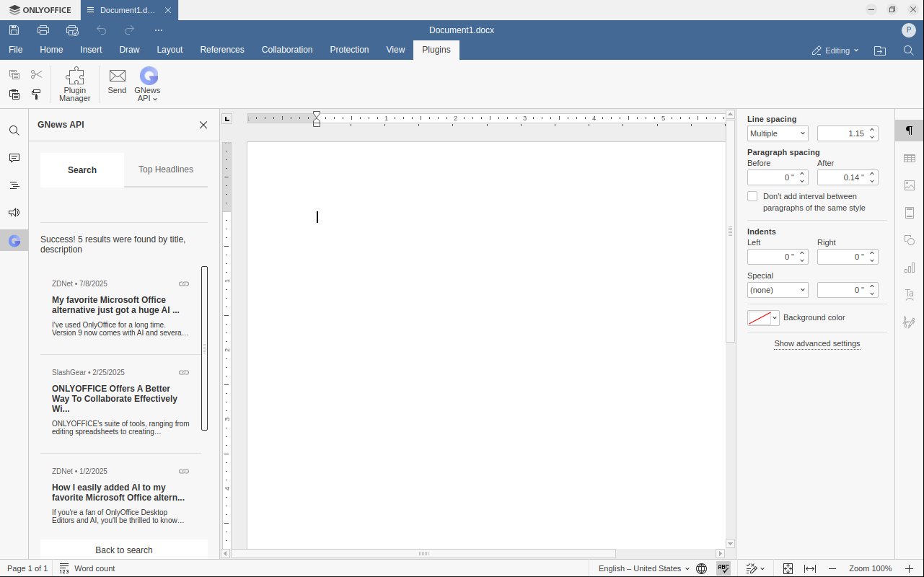Open text art settings icon
This screenshot has height=577, width=924.
click(910, 295)
